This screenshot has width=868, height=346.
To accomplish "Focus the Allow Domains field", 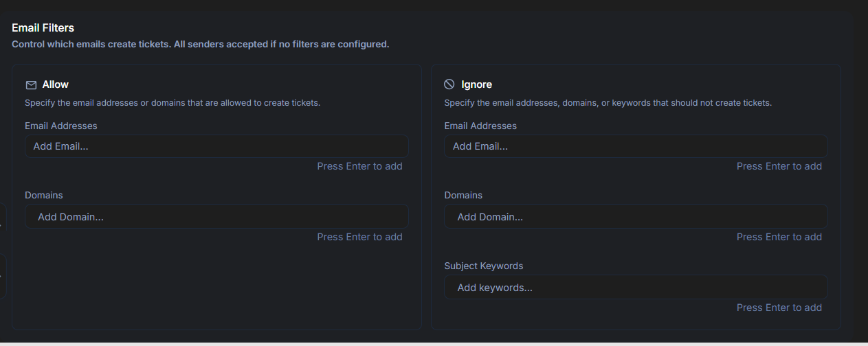I will (x=216, y=216).
